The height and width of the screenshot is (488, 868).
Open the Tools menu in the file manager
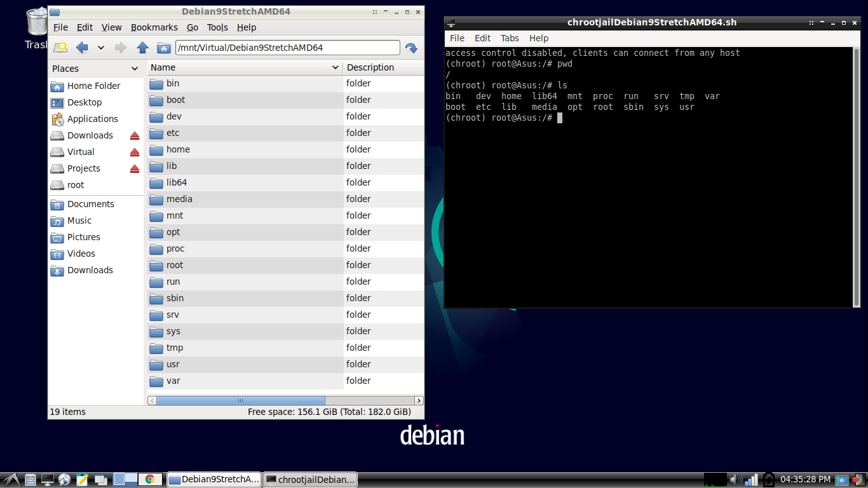coord(217,27)
